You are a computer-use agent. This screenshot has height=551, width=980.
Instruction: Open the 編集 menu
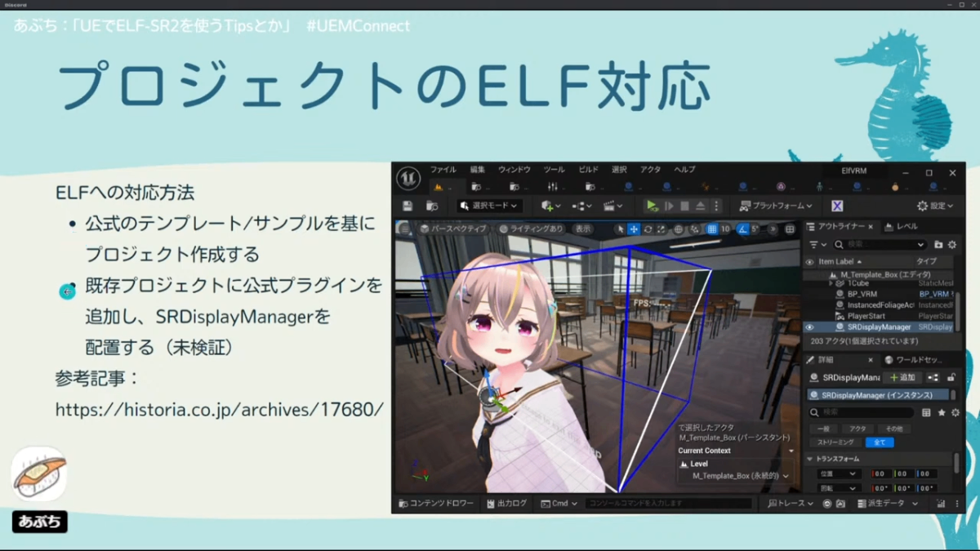pos(478,170)
